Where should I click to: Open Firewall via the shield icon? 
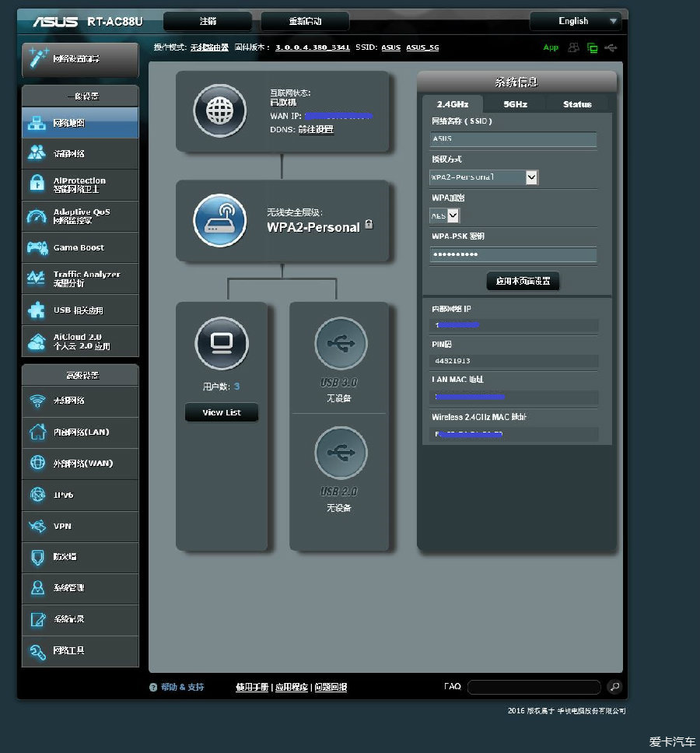coord(37,557)
